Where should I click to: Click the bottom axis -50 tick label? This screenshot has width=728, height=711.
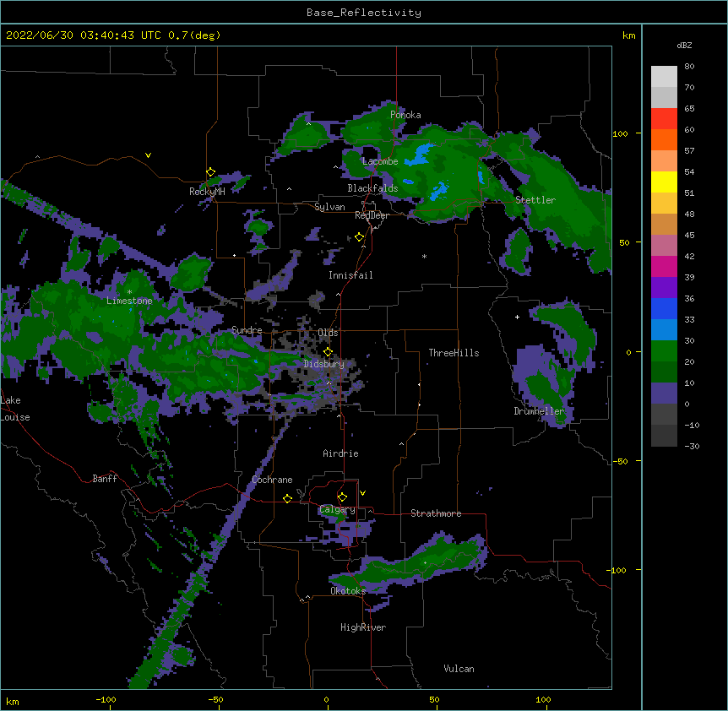(x=215, y=699)
